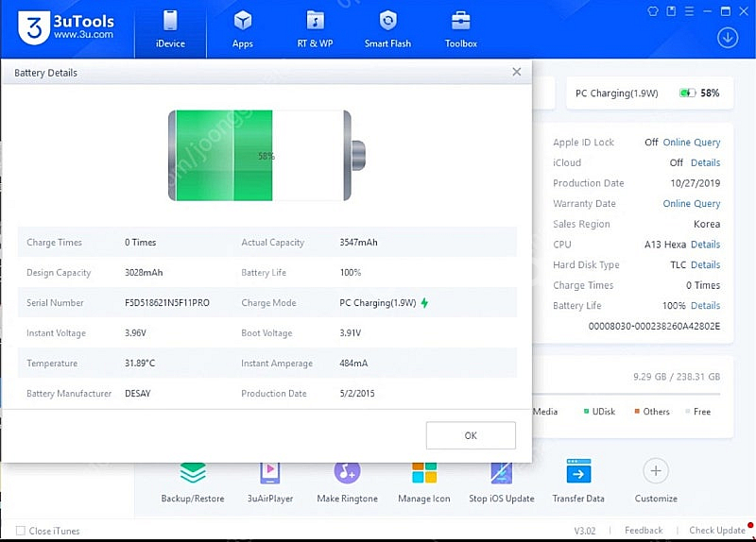Open the iDevice tab
Viewport: 756px width, 542px height.
[x=170, y=30]
